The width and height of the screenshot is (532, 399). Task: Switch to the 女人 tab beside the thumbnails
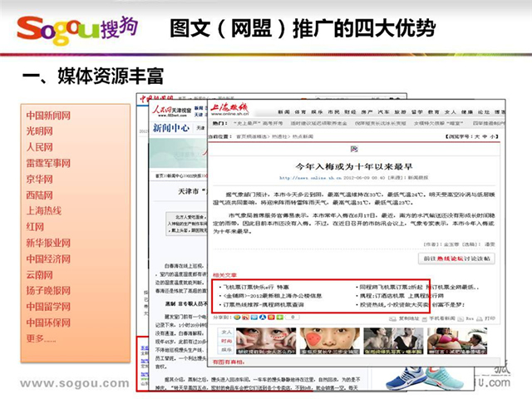(225, 330)
